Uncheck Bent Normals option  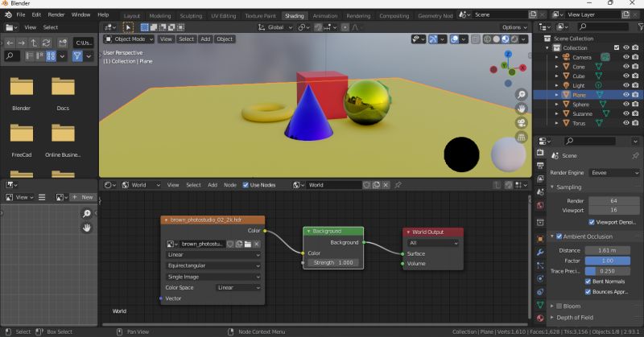point(588,282)
